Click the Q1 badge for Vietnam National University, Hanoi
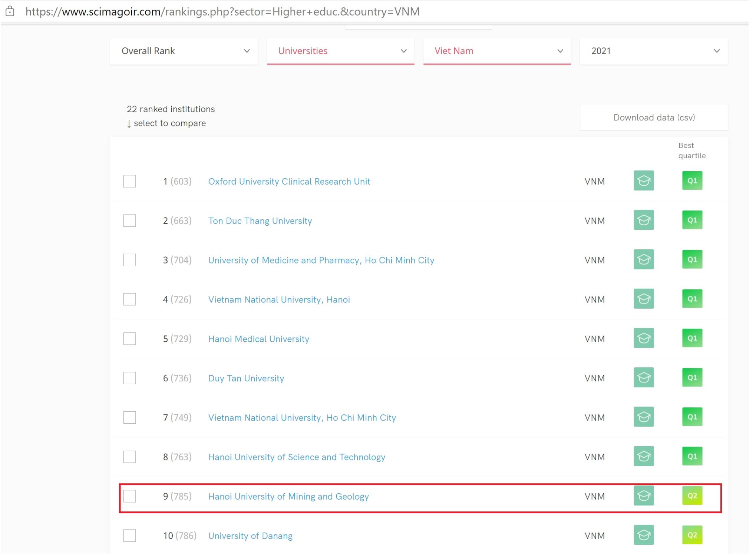 click(x=692, y=299)
